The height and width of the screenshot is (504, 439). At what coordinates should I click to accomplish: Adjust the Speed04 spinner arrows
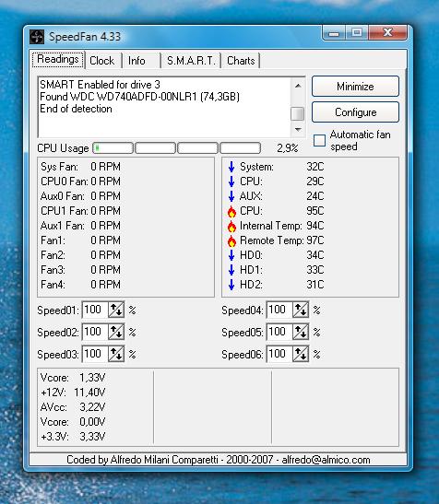(301, 310)
